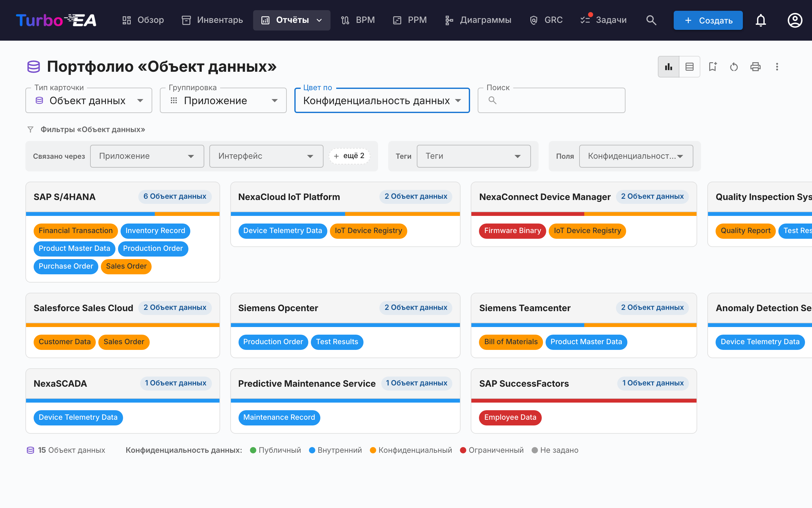Click the Device Telemetry Data chip in NexaSCADA
This screenshot has width=812, height=508.
click(78, 418)
